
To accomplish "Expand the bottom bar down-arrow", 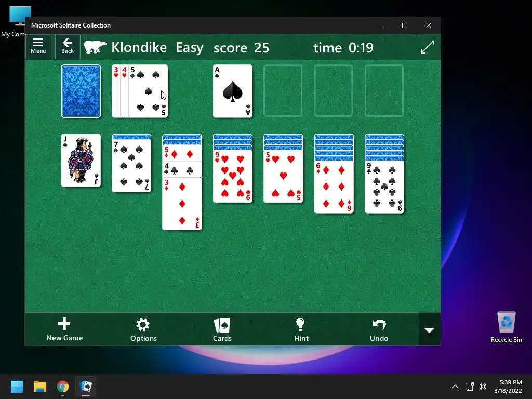I will coord(430,330).
